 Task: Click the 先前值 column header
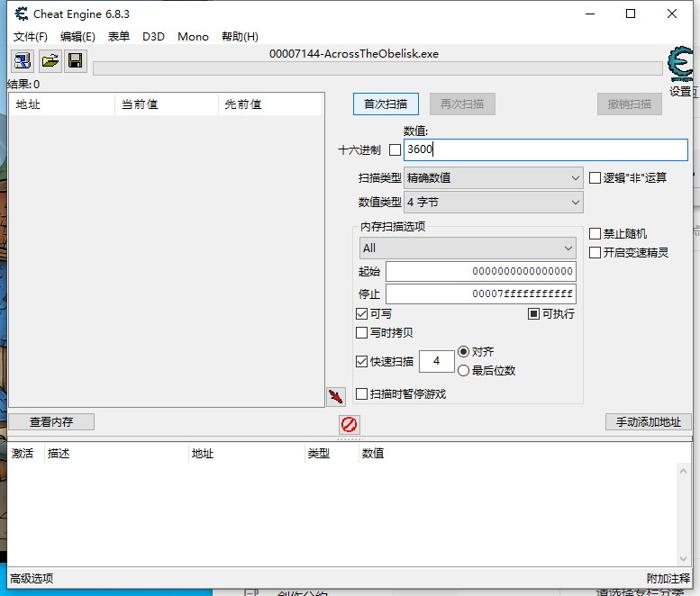click(270, 104)
